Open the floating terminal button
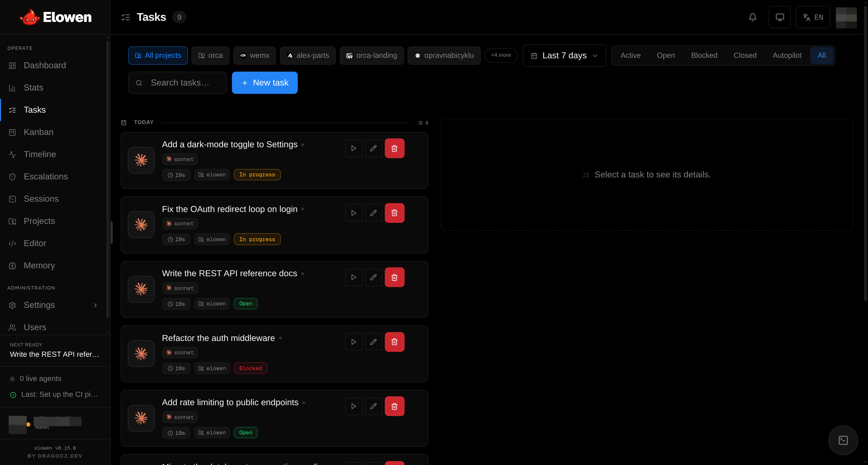The height and width of the screenshot is (465, 868). [x=843, y=440]
